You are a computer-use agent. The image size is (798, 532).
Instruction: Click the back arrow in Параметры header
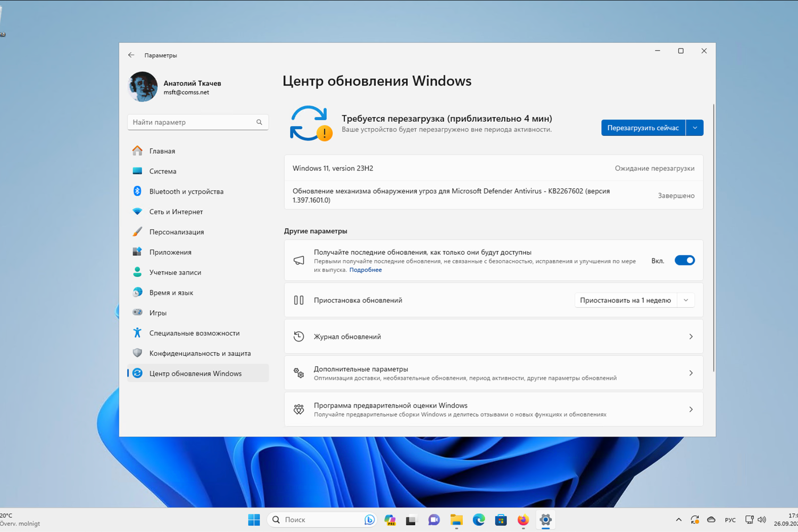coord(131,55)
